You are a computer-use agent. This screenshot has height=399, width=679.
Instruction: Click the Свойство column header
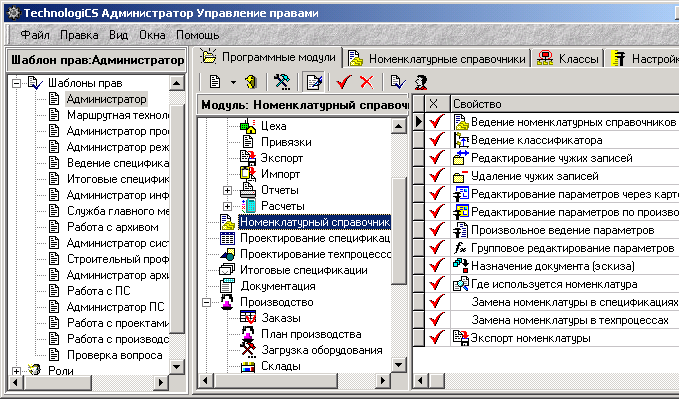[x=565, y=104]
